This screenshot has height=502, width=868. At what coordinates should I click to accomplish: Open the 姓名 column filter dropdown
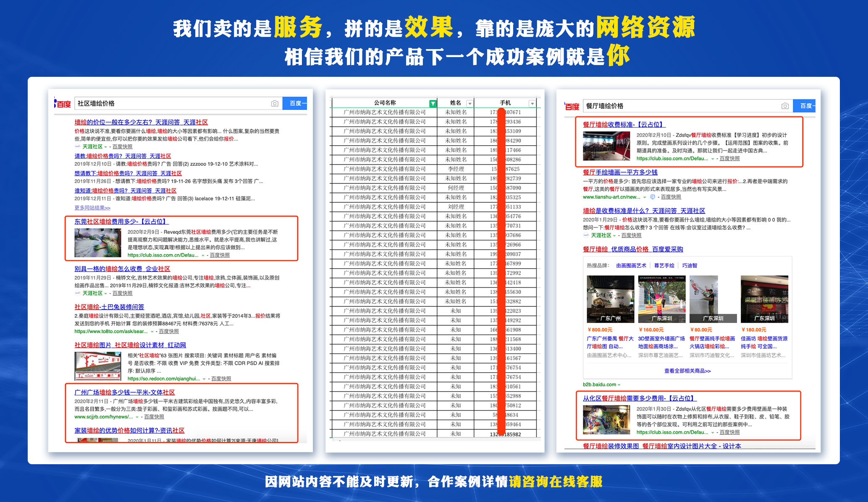pos(470,103)
